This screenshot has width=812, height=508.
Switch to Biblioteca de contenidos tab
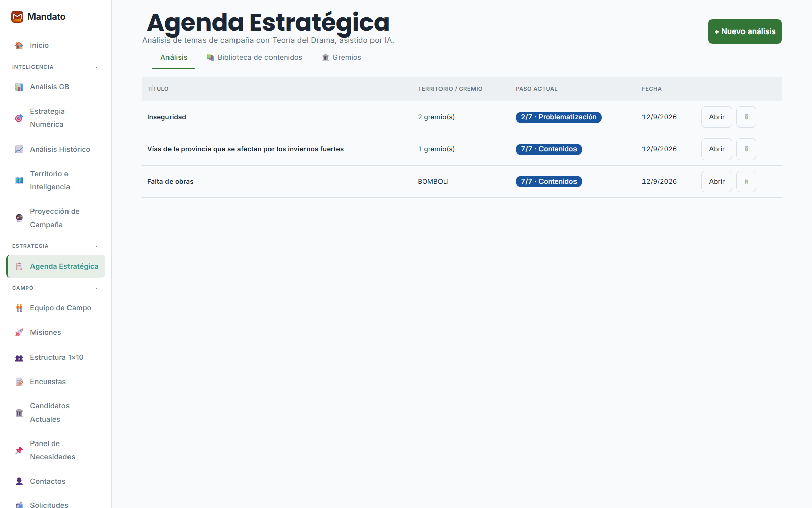tap(255, 58)
